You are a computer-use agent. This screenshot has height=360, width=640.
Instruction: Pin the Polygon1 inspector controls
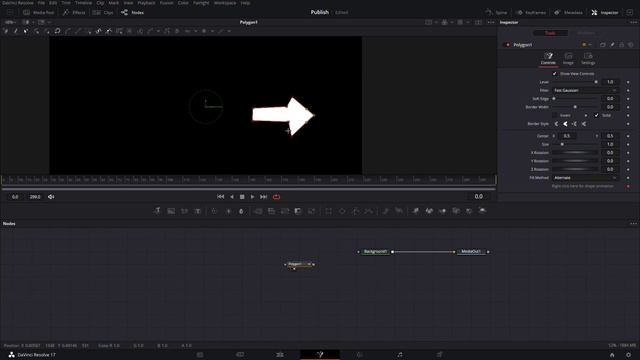[612, 44]
